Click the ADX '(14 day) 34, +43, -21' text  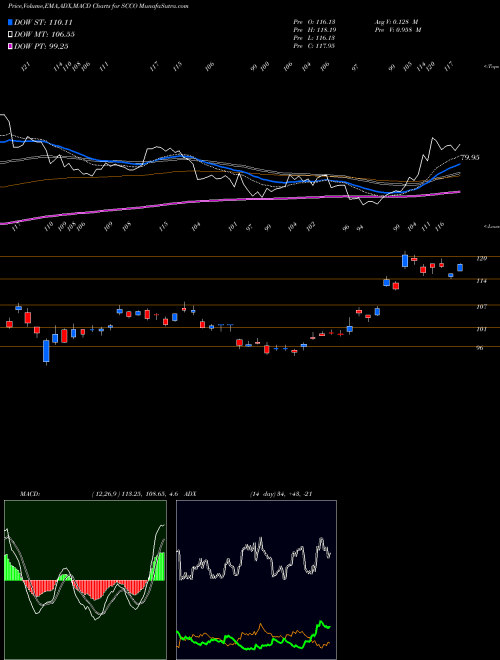281,494
